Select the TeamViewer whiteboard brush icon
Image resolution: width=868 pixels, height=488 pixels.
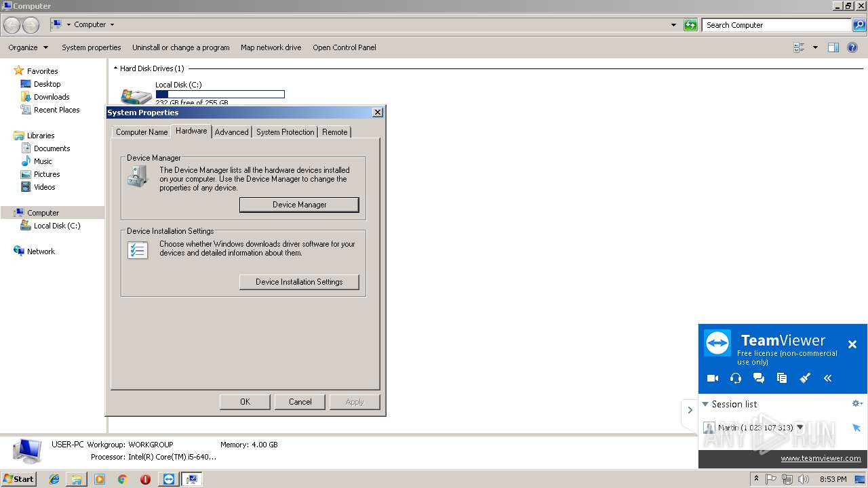click(805, 378)
